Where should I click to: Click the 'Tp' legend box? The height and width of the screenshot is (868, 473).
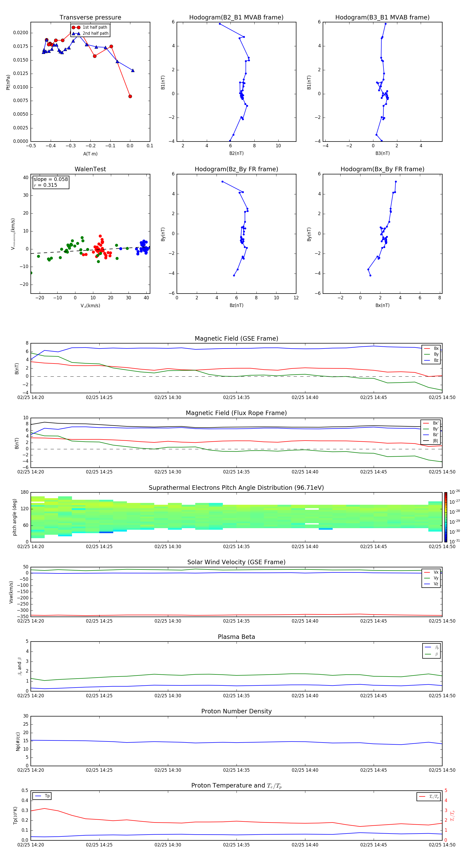[x=42, y=796]
